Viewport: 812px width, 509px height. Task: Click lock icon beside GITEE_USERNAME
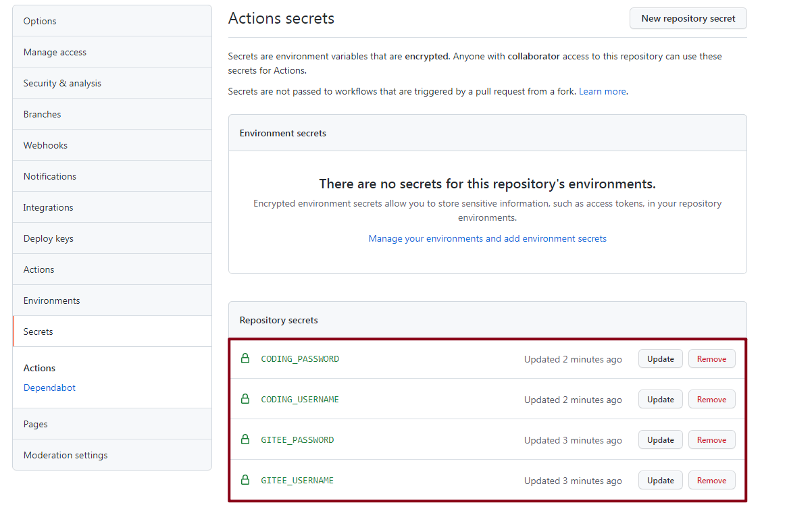[245, 480]
